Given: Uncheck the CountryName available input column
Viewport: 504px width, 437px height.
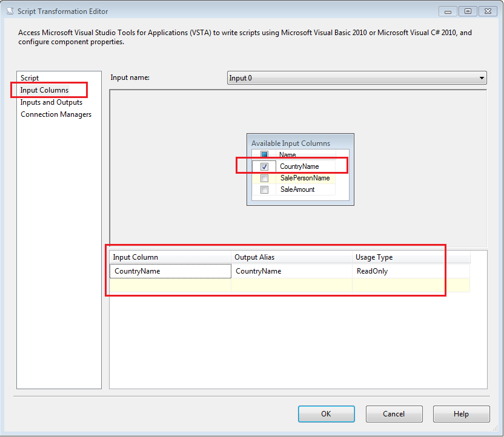Looking at the screenshot, I should [265, 166].
